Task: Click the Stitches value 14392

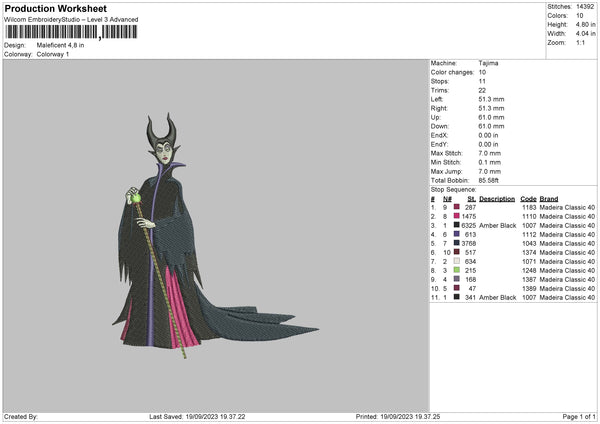Action: click(585, 7)
